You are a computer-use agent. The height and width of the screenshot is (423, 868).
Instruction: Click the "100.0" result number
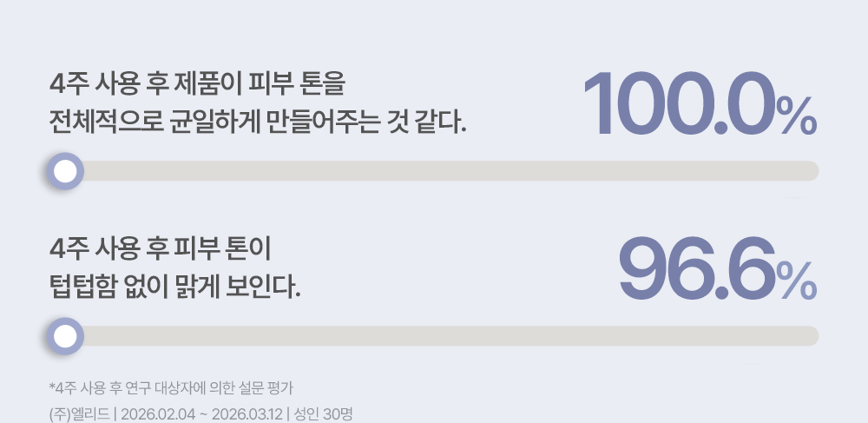[x=679, y=104]
